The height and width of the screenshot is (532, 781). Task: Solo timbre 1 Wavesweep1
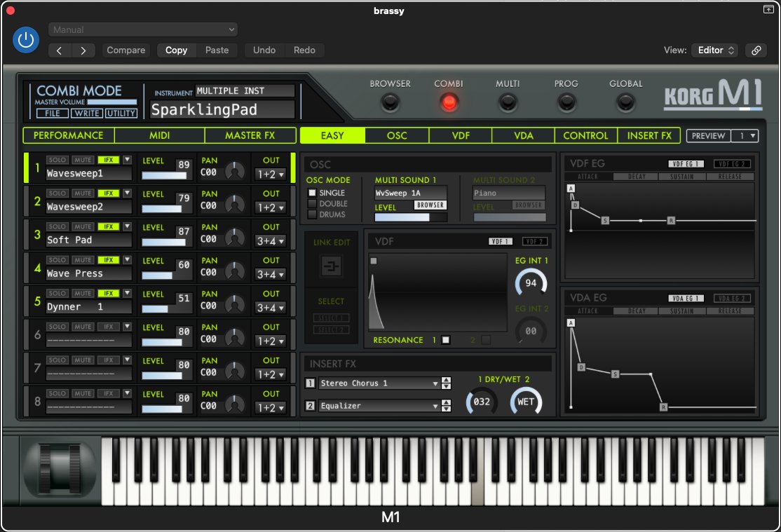(x=57, y=160)
